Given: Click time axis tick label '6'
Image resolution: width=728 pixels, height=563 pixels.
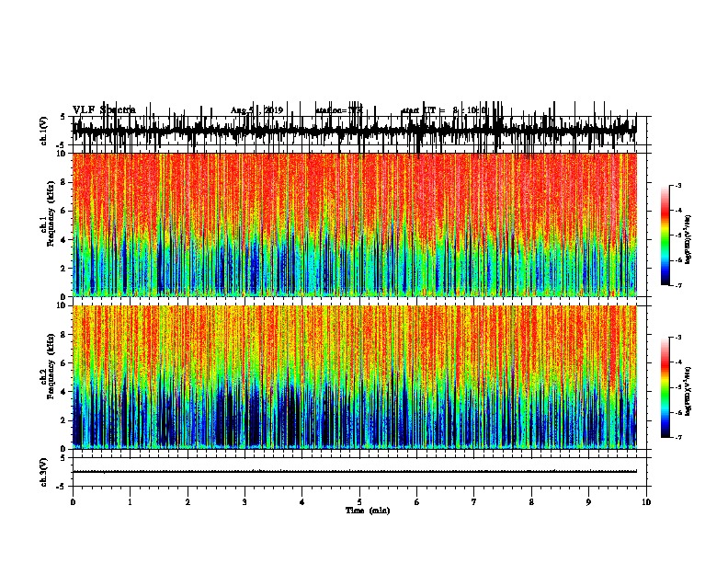Looking at the screenshot, I should coord(417,502).
